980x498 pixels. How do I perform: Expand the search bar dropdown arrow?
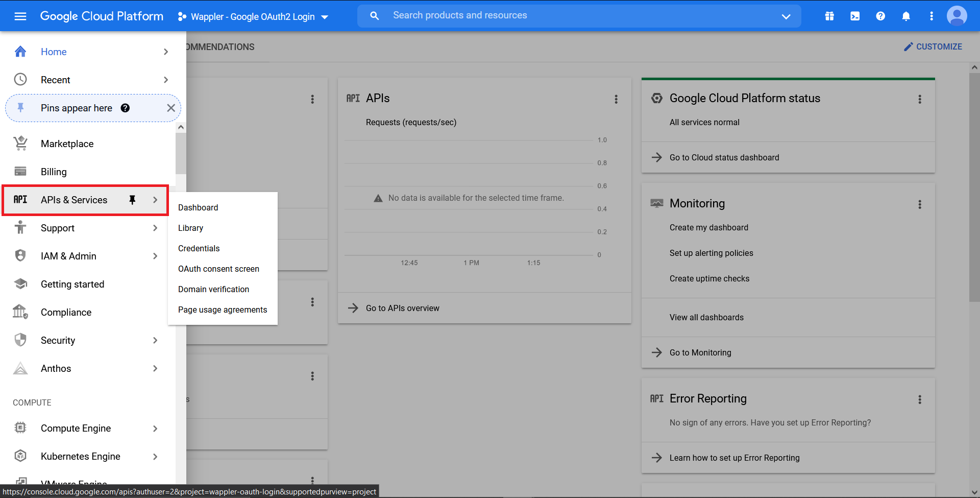pyautogui.click(x=786, y=16)
